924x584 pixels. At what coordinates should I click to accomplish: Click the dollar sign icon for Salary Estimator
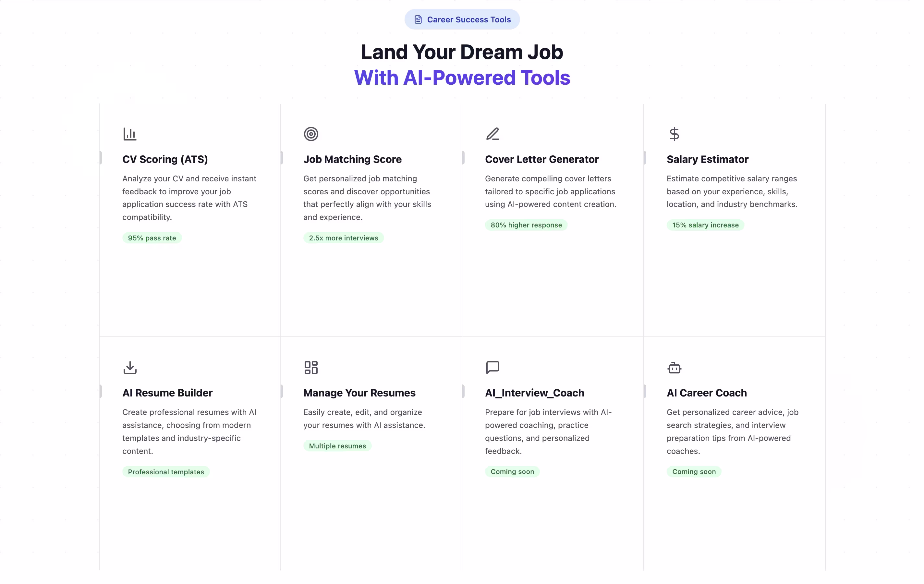pyautogui.click(x=674, y=134)
